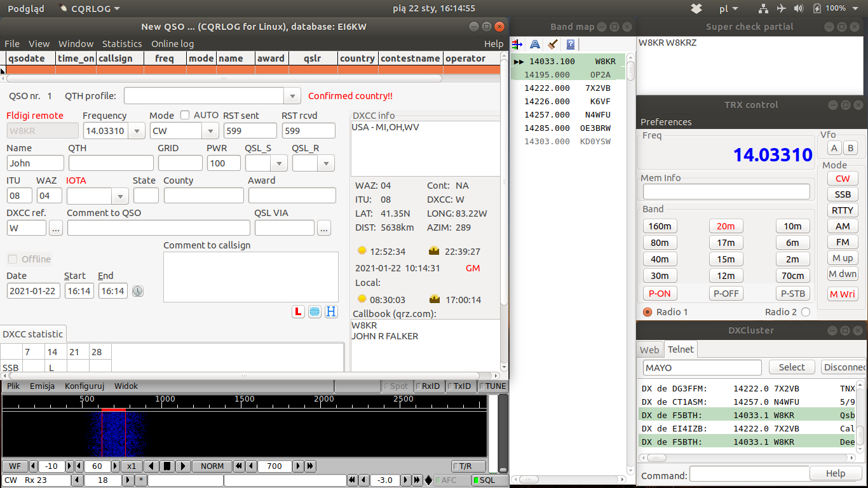Open DXCC ref browse '...' button

point(56,227)
